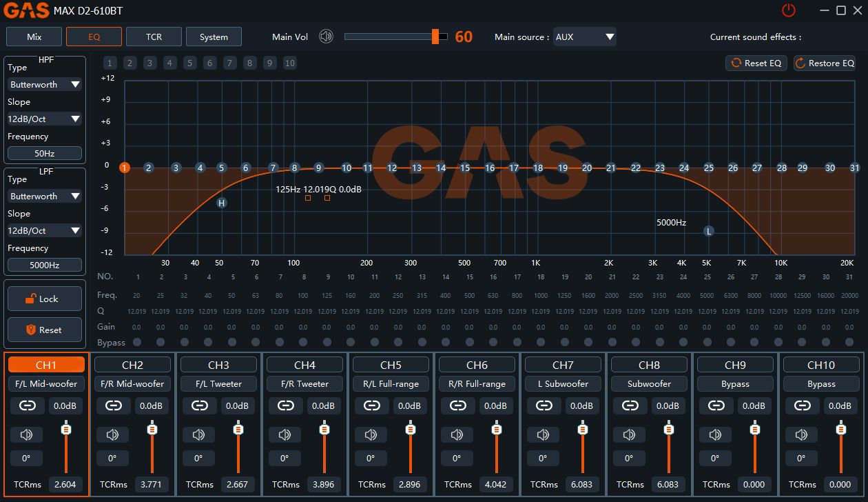The height and width of the screenshot is (502, 868).
Task: Click the Restore EQ button
Action: click(825, 63)
